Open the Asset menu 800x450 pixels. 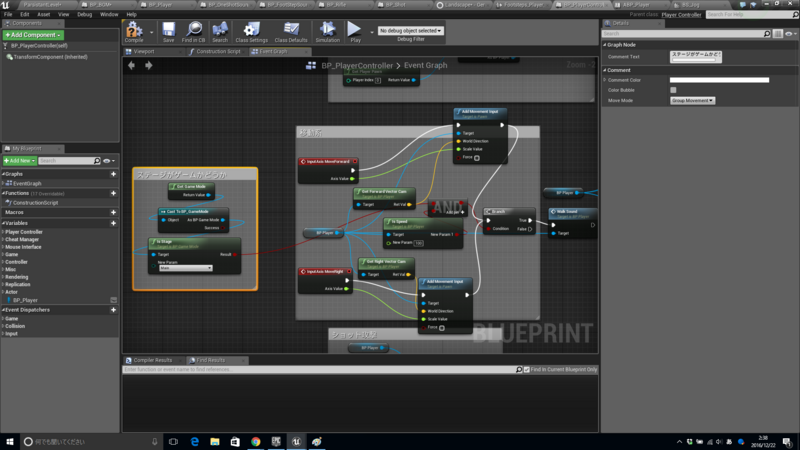[43, 14]
